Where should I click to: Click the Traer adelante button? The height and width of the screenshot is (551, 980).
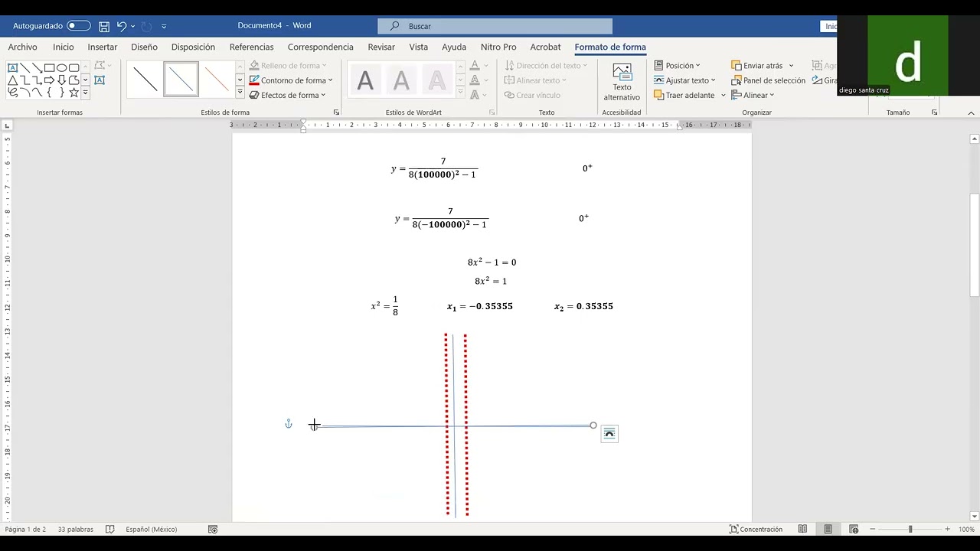tap(684, 95)
